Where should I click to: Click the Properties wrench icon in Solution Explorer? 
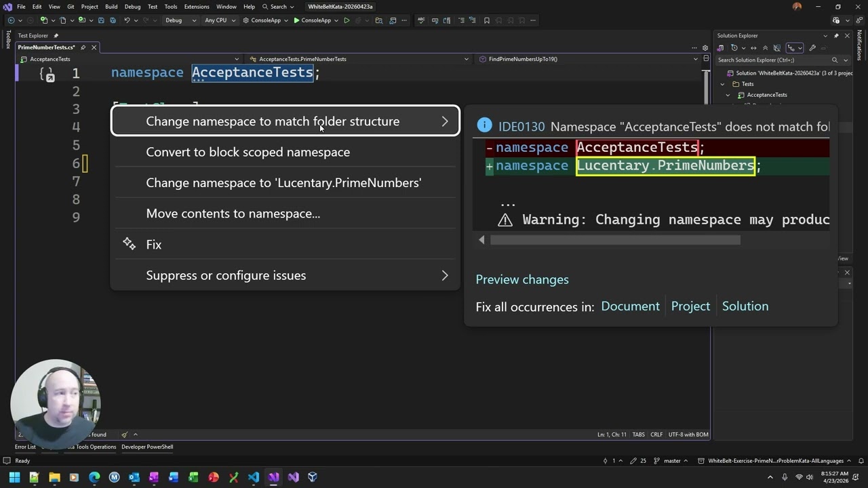[x=812, y=48]
